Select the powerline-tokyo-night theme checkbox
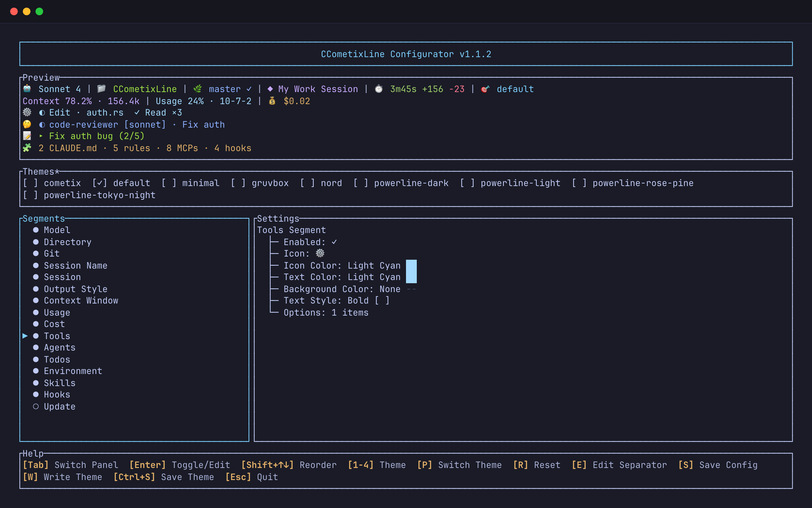812x508 pixels. coord(30,195)
